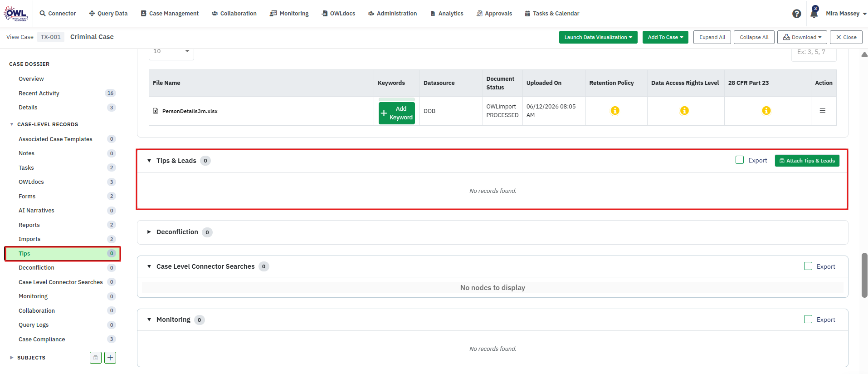Expand the Subjects group in sidebar
868x374 pixels.
pyautogui.click(x=12, y=358)
